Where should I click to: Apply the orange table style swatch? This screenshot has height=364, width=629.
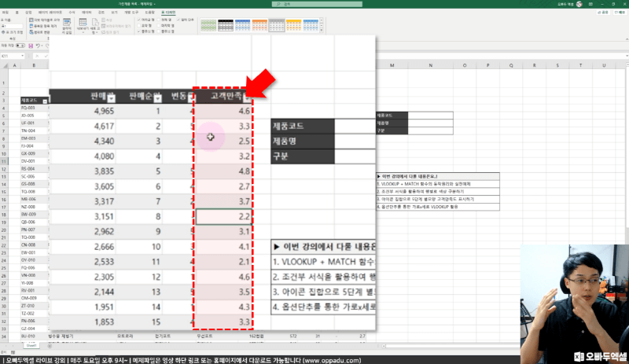click(x=259, y=25)
